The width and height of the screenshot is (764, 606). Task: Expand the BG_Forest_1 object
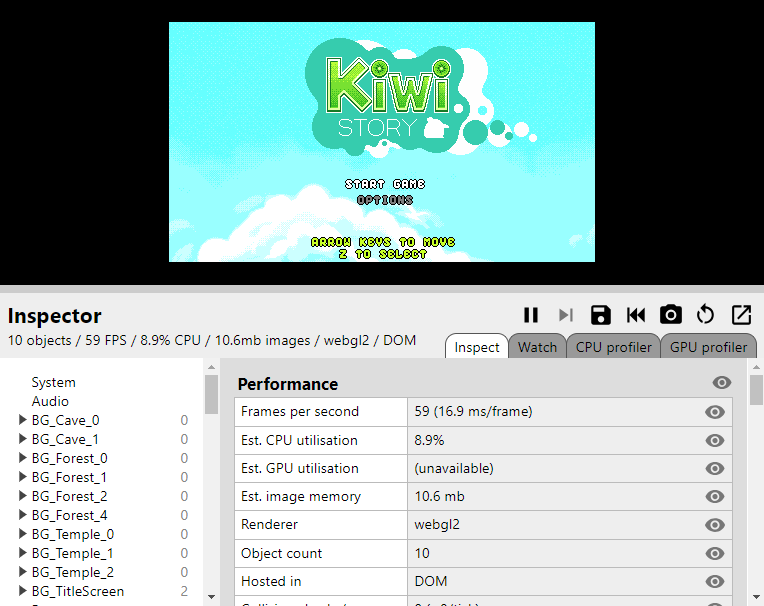[22, 476]
